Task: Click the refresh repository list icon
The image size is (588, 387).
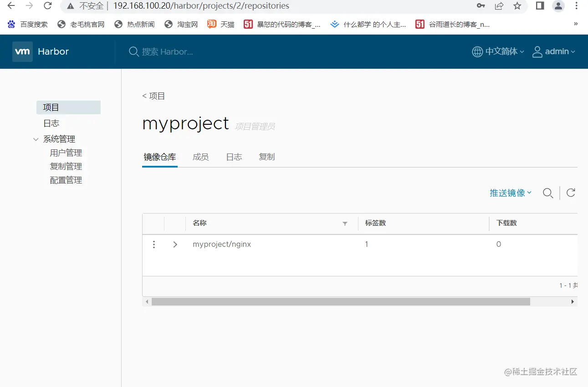Action: tap(571, 193)
